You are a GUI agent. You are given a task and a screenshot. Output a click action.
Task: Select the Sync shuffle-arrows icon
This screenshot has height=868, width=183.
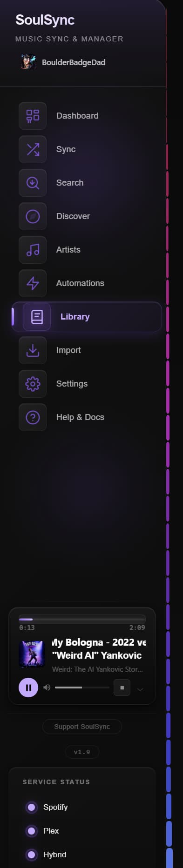point(33,149)
